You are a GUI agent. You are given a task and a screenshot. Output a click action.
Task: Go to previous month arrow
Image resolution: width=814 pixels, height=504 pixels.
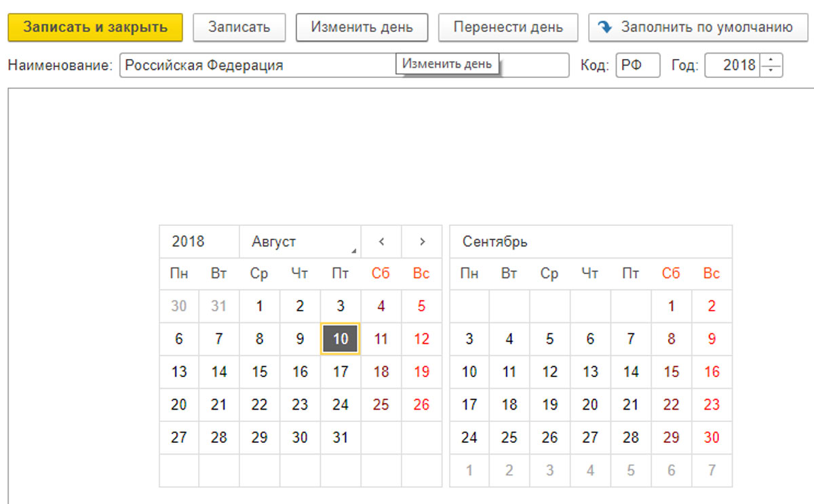[x=381, y=241]
